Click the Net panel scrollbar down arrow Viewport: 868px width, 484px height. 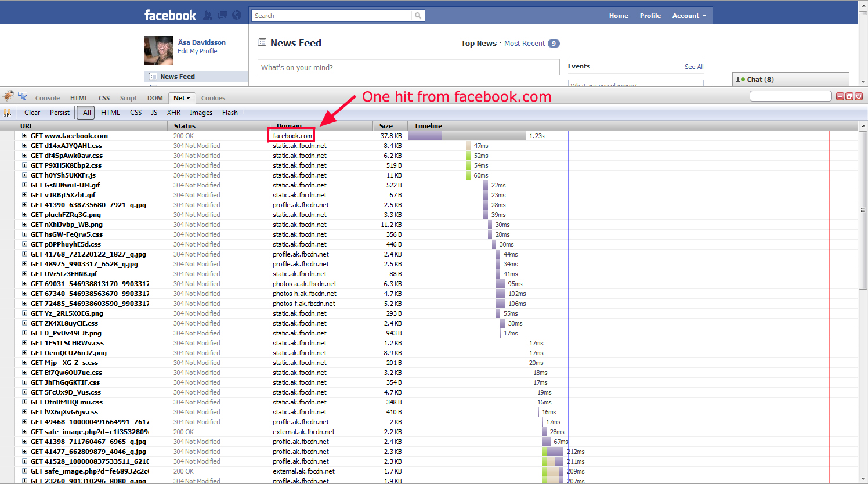pos(863,479)
